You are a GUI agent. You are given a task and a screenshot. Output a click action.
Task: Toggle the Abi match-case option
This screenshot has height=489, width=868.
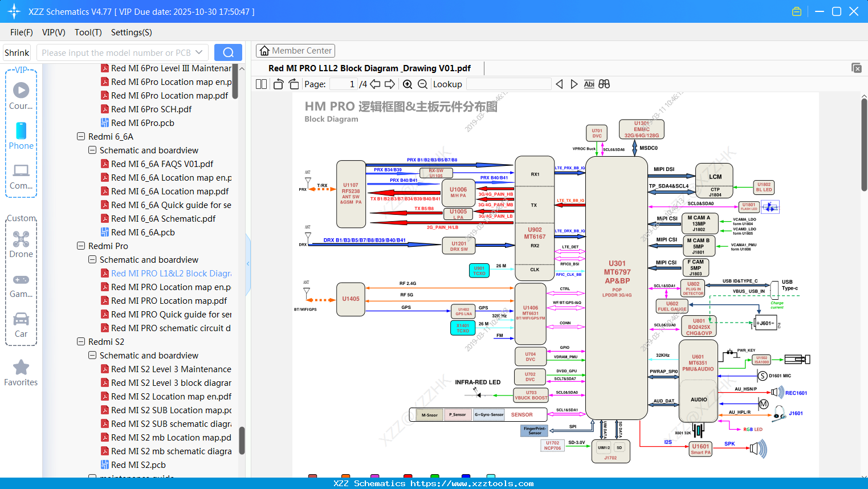click(x=589, y=84)
